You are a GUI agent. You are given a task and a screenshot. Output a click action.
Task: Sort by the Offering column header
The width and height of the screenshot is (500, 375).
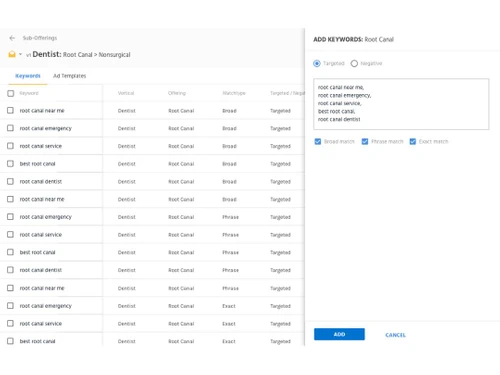pos(177,93)
